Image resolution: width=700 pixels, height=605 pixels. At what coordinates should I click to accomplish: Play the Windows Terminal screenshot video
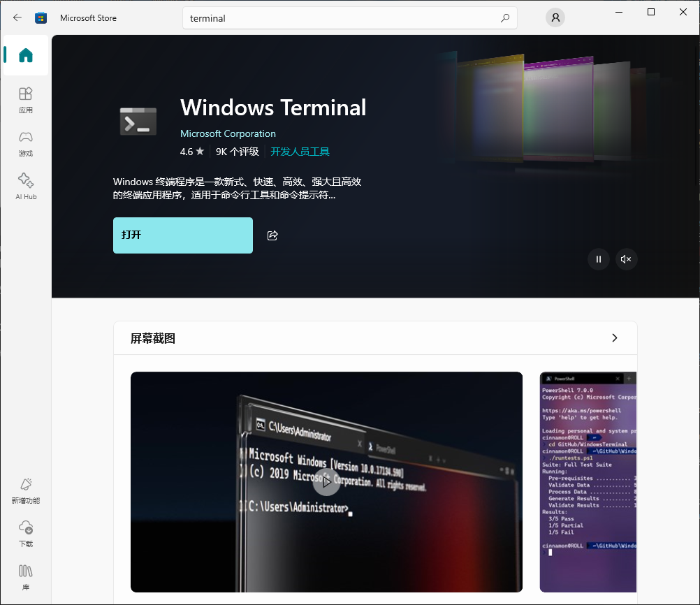click(326, 482)
